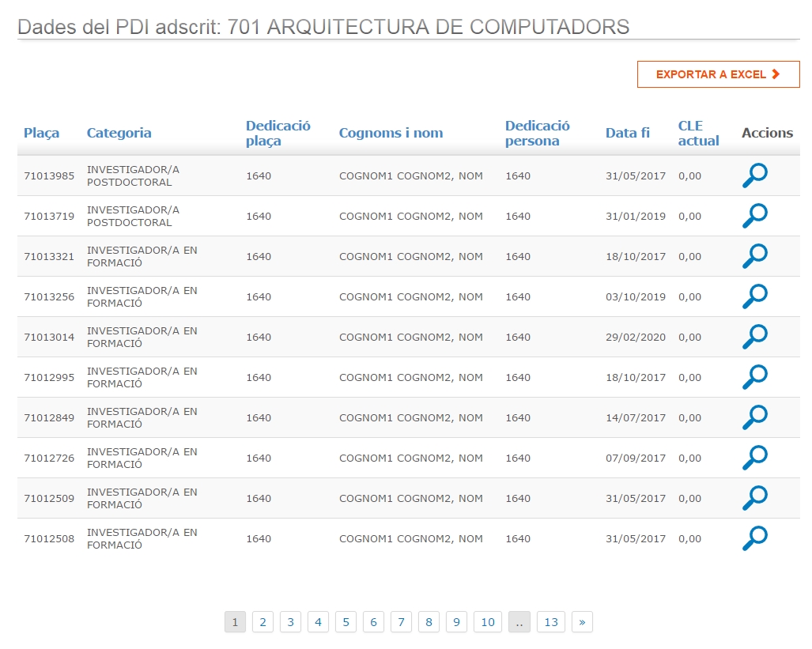This screenshot has height=649, width=812.
Task: Click magnifier icon for plaça 71013985
Action: tap(754, 175)
